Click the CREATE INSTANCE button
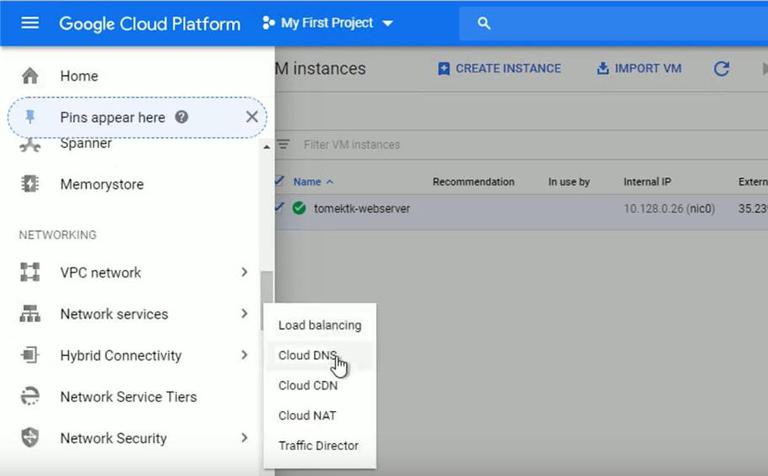This screenshot has height=476, width=768. tap(499, 69)
